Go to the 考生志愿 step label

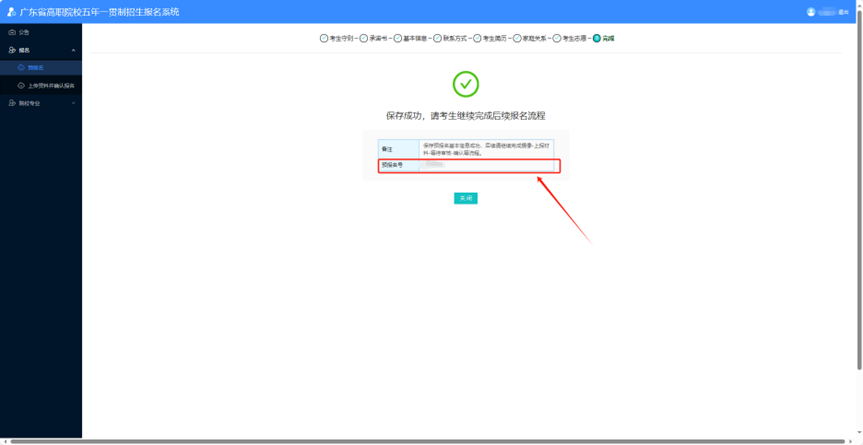coord(573,38)
